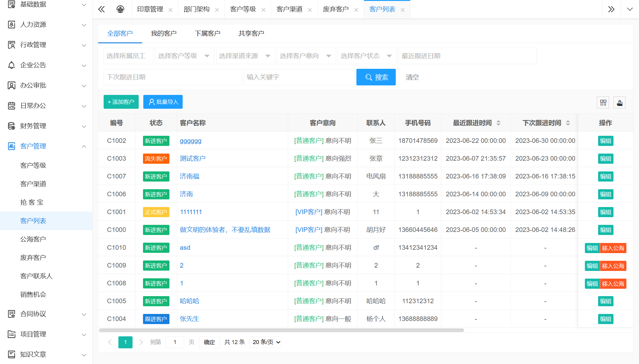Close the 印章管理 tab

[x=170, y=10]
